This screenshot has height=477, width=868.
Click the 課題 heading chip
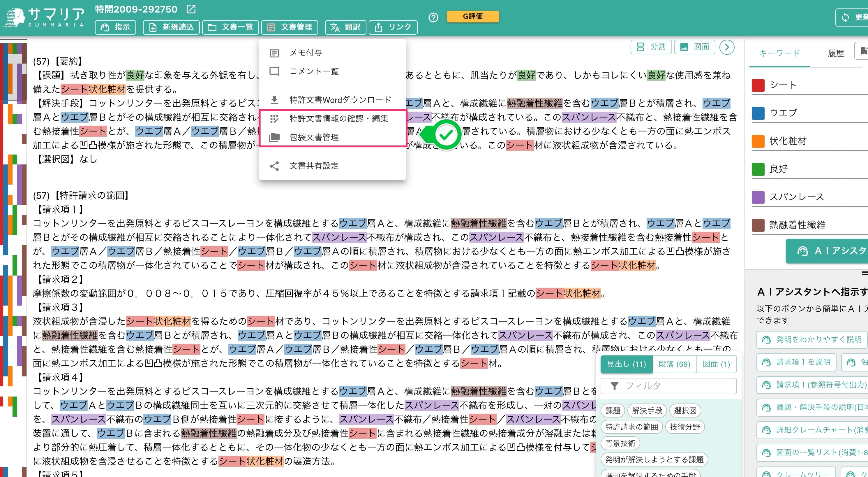613,411
